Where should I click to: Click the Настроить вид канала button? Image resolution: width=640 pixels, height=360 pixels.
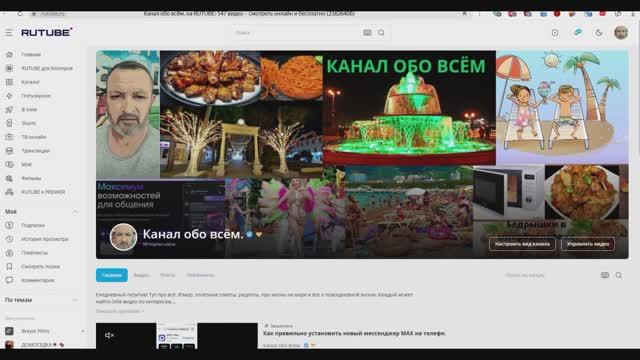(522, 244)
